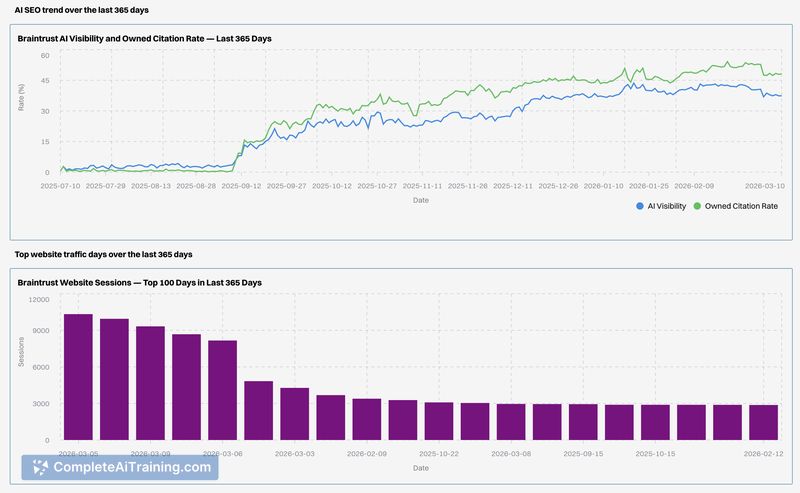The height and width of the screenshot is (493, 800).
Task: Click the 2026-03-10 end date label
Action: coord(762,185)
